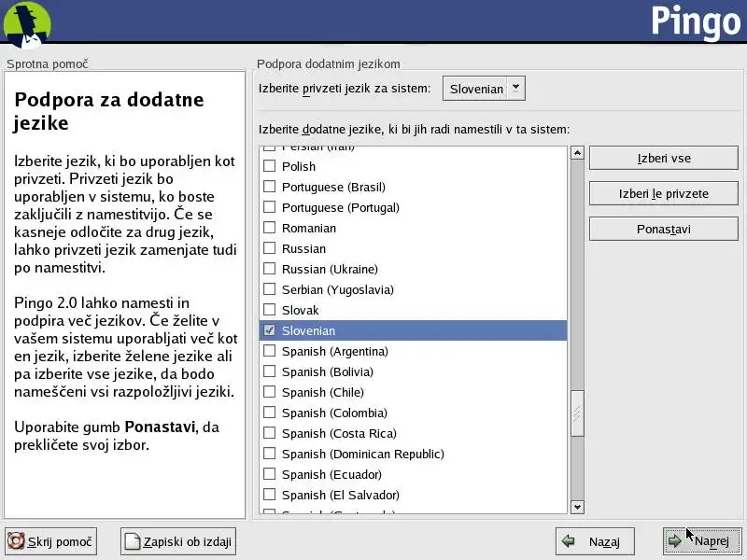Go back with the Nazaj button
Image resolution: width=747 pixels, height=560 pixels.
595,541
